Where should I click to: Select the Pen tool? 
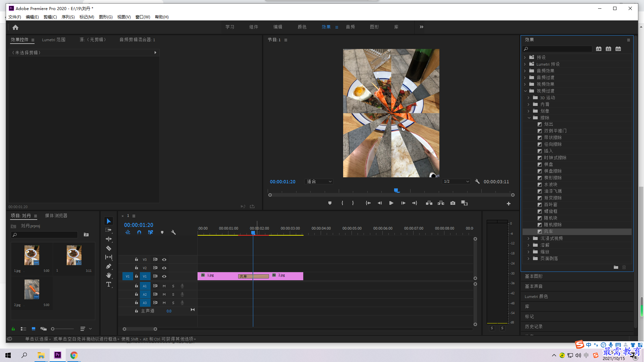coord(109,266)
